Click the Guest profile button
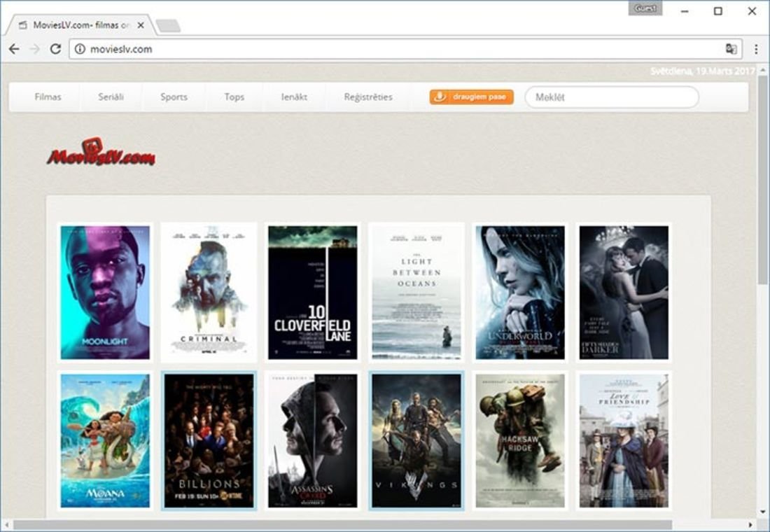 (645, 8)
